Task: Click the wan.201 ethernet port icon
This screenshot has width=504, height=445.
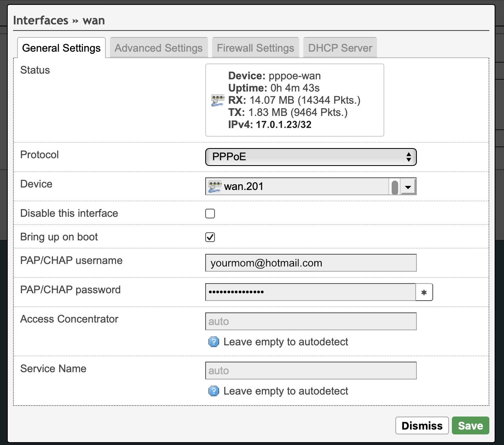Action: (x=215, y=187)
